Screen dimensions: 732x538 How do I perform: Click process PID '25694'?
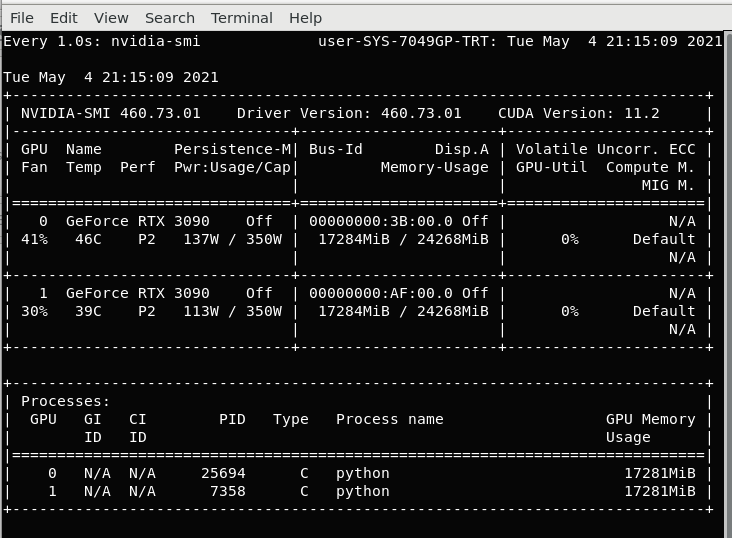[x=223, y=474]
